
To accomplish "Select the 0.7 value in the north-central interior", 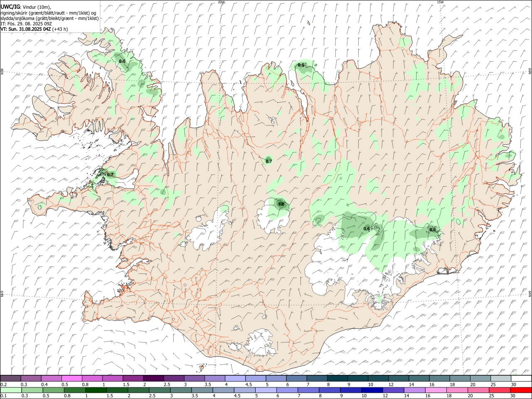I will tap(269, 161).
